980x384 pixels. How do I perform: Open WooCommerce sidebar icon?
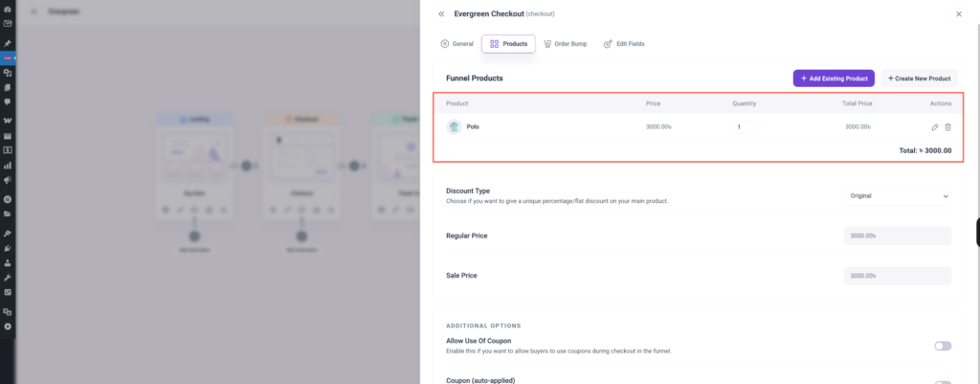(8, 120)
